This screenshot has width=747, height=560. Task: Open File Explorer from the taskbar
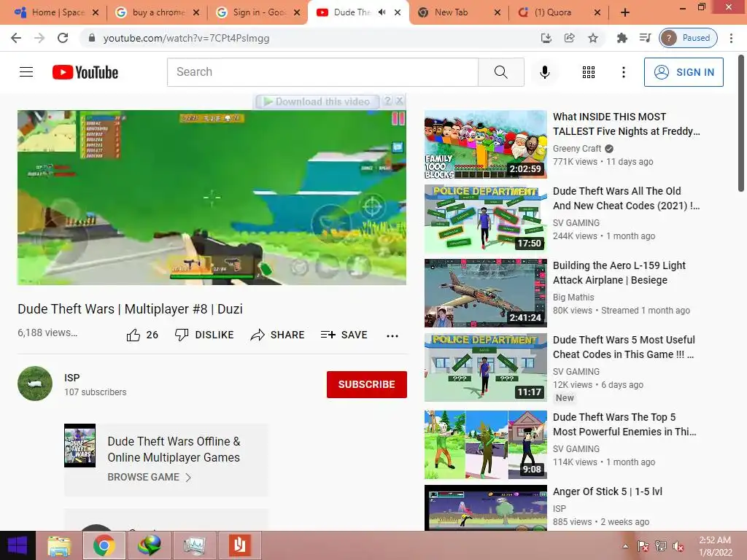59,545
